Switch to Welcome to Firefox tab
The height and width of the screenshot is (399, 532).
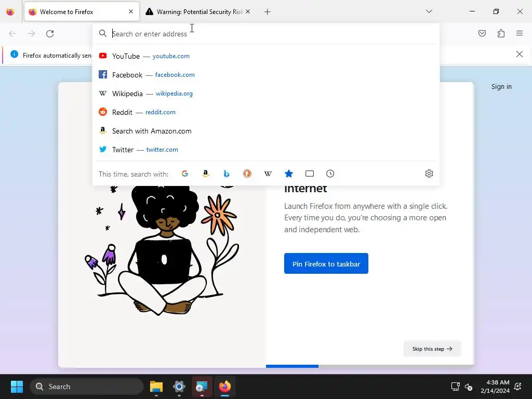pos(82,12)
